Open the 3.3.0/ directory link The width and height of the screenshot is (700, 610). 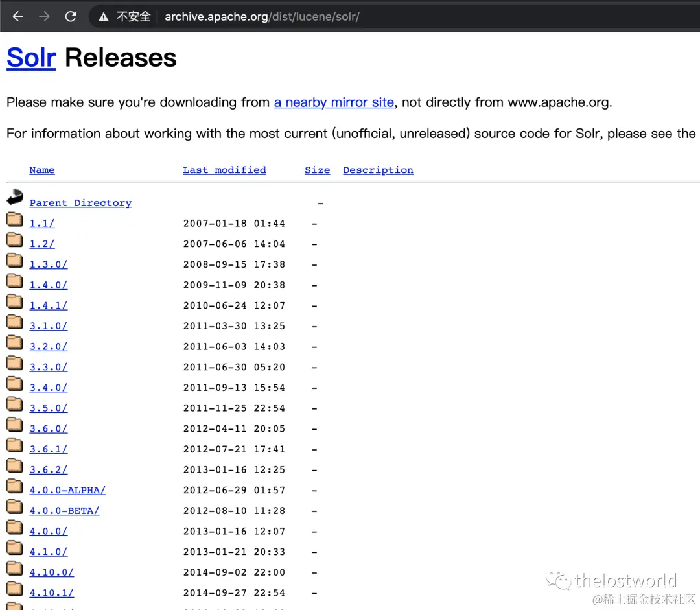[x=48, y=367]
